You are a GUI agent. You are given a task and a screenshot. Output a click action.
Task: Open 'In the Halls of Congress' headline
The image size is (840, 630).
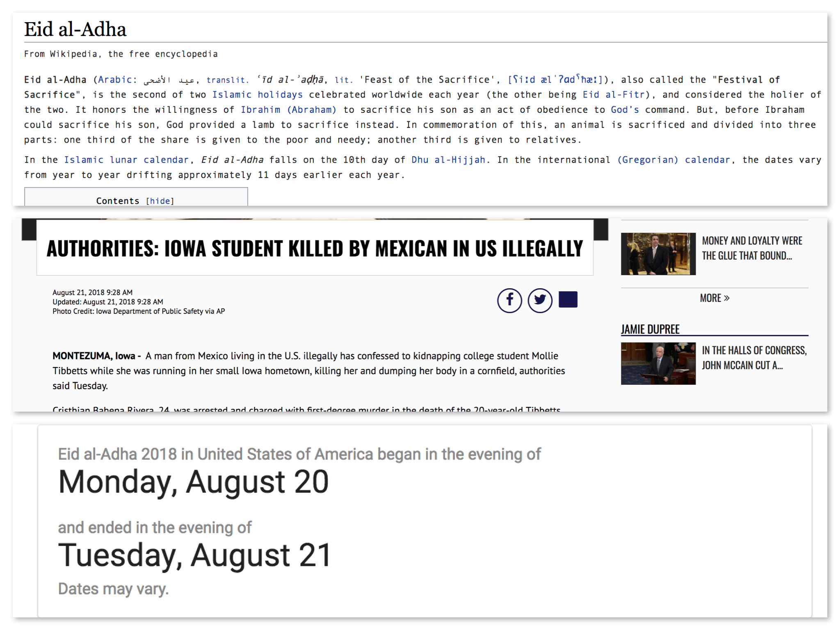pyautogui.click(x=754, y=358)
